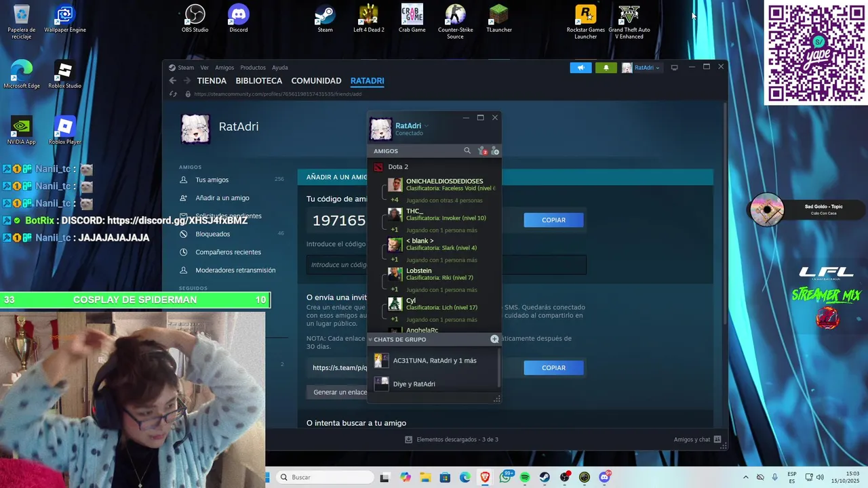Open chat with friend THC_
The height and width of the screenshot is (488, 868).
click(x=441, y=214)
